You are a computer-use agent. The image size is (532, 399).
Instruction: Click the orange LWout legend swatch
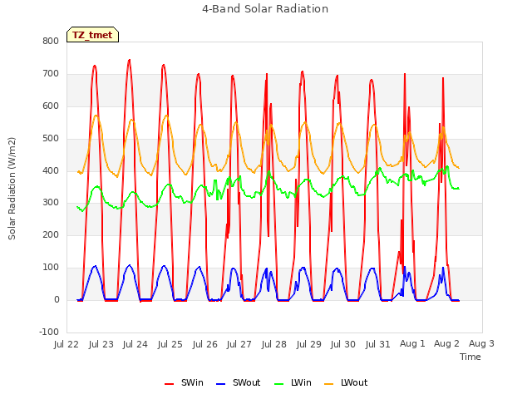[x=329, y=384]
